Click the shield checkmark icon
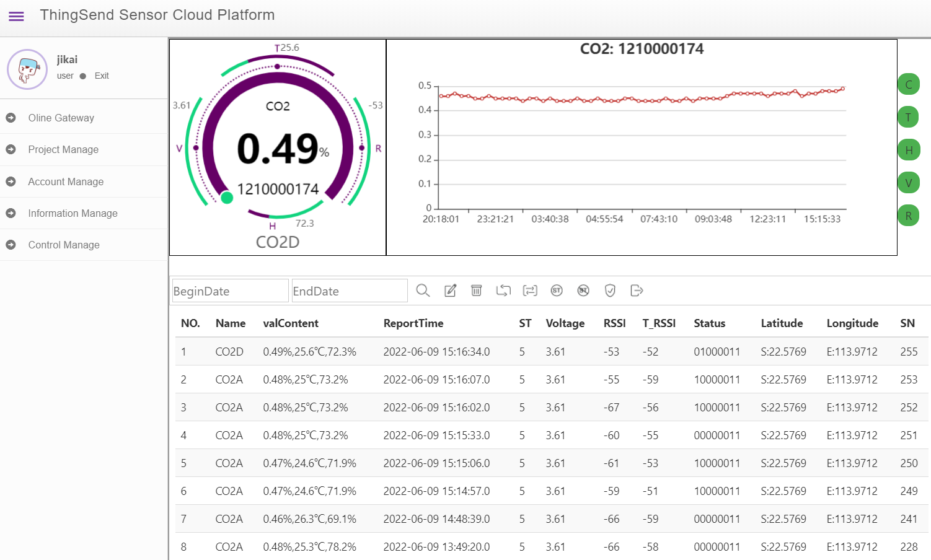The height and width of the screenshot is (560, 931). pos(610,291)
